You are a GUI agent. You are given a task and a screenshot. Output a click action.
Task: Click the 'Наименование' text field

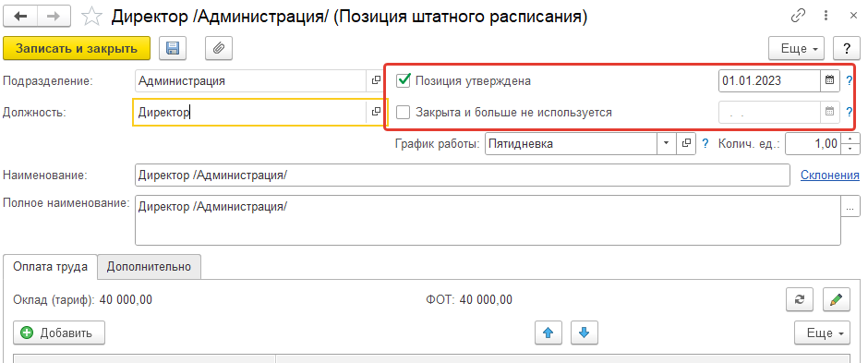point(463,175)
